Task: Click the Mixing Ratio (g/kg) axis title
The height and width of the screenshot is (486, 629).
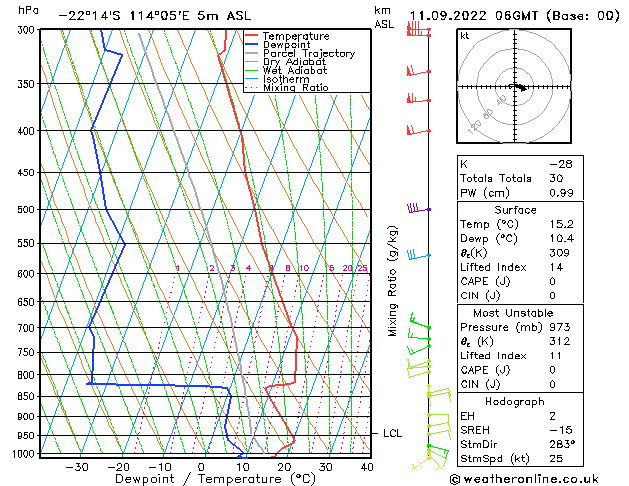Action: pyautogui.click(x=392, y=281)
